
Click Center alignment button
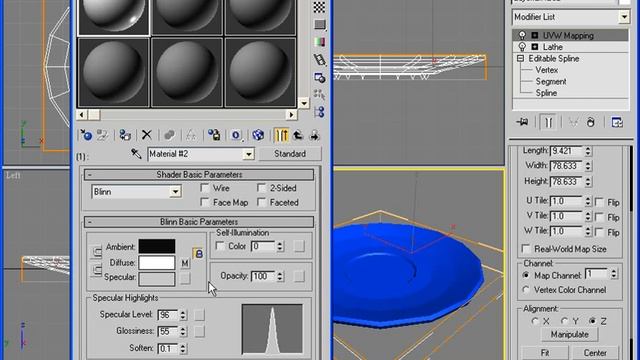pos(595,353)
